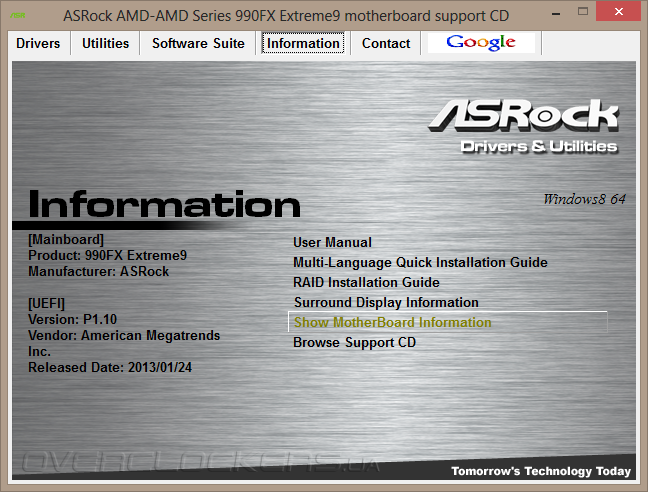The height and width of the screenshot is (492, 648).
Task: Close the ASRock support CD window
Action: pyautogui.click(x=619, y=12)
